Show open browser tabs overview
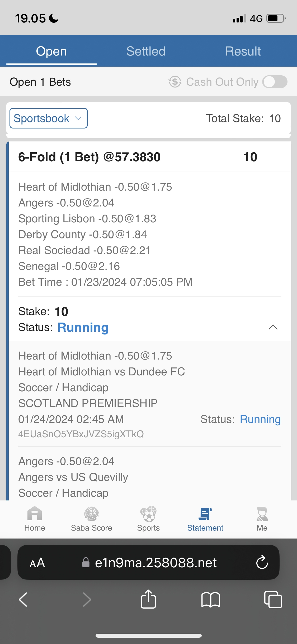The height and width of the screenshot is (644, 297). coord(273,599)
